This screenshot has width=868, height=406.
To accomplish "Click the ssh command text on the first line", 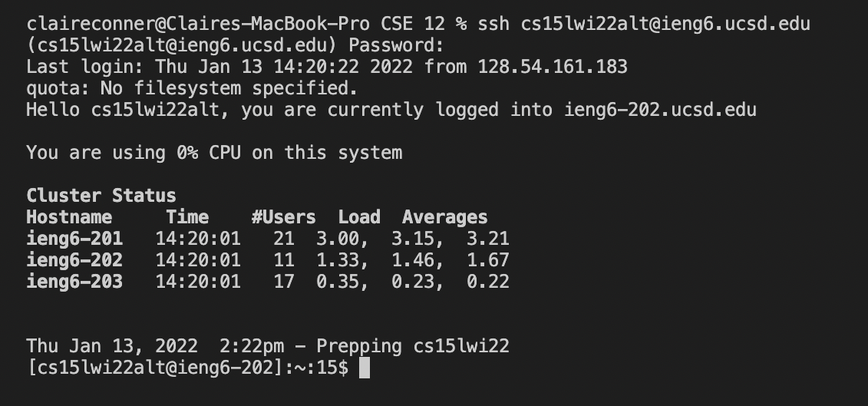I will pos(644,24).
